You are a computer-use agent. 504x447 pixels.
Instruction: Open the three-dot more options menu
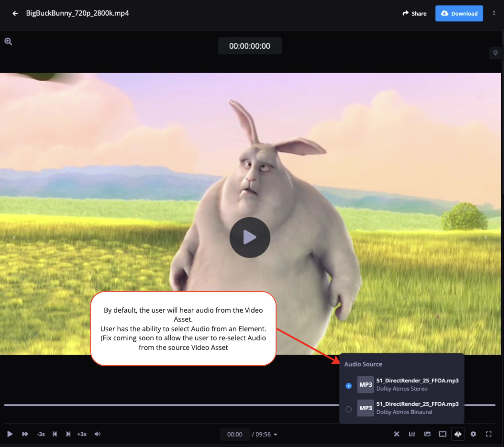pyautogui.click(x=494, y=13)
